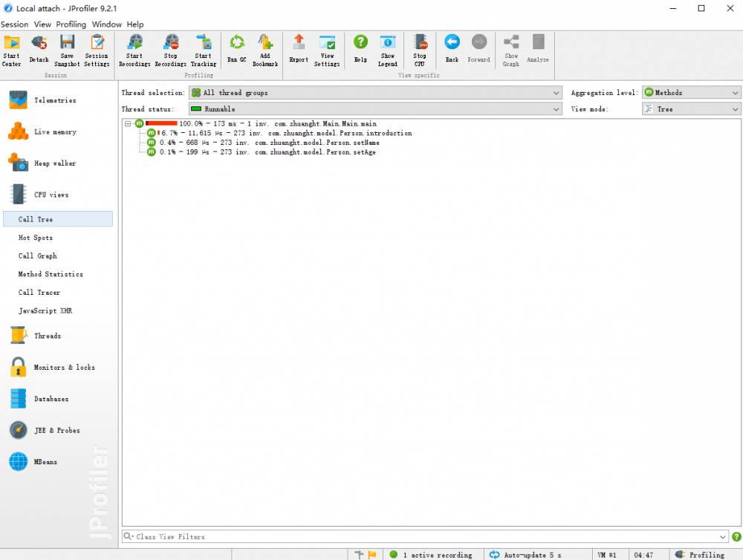Open View mode Tree dropdown
The width and height of the screenshot is (743, 560).
pyautogui.click(x=691, y=109)
